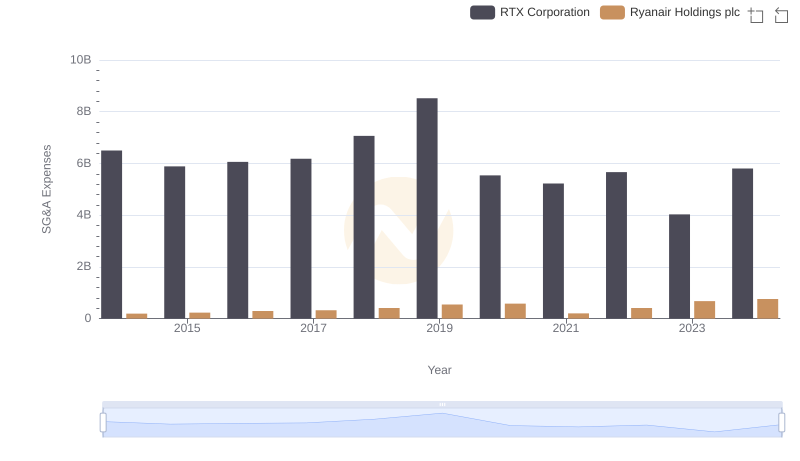Image resolution: width=800 pixels, height=461 pixels.
Task: Click the right data zoom slider handle
Action: pyautogui.click(x=782, y=422)
